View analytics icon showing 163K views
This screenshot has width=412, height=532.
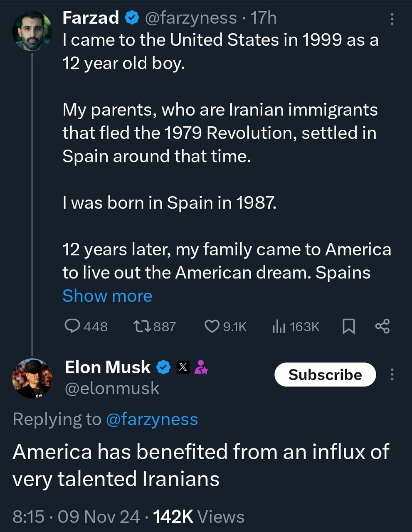[279, 327]
